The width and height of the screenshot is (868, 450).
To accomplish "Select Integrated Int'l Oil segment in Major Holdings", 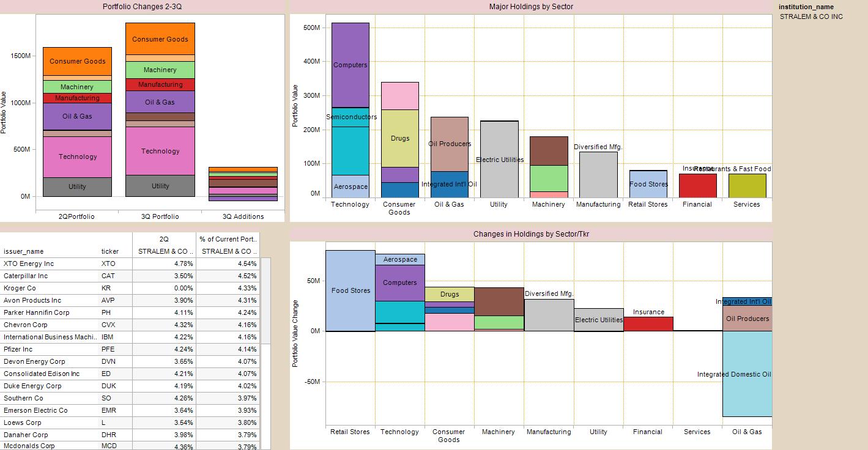I will tap(450, 184).
